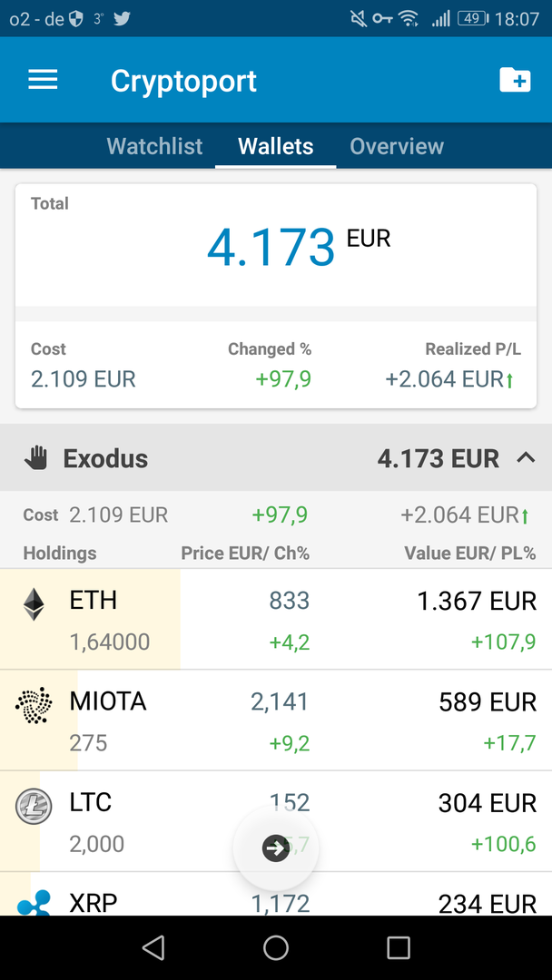Tap the Litecoin coin logo
The width and height of the screenshot is (552, 980).
34,806
